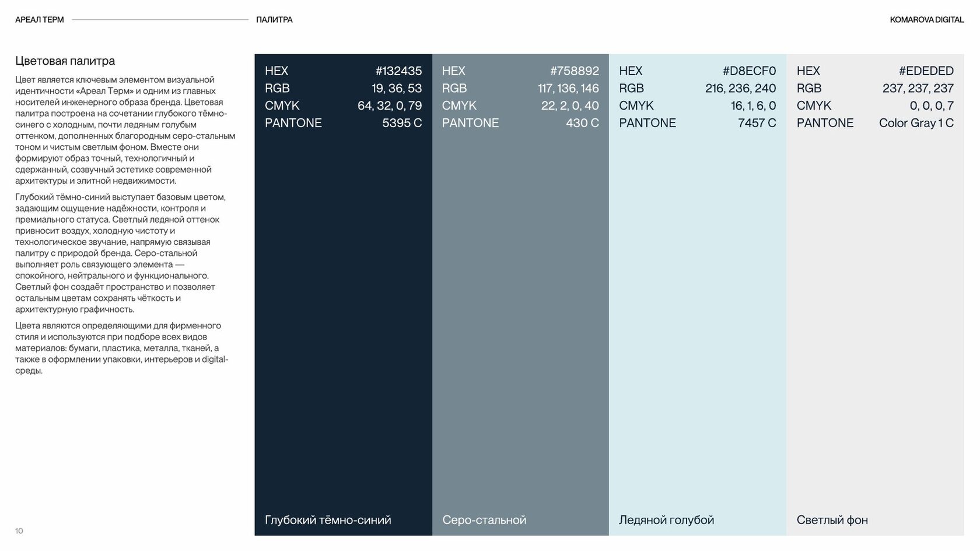
Task: Select the Color Gray 1 C text
Action: click(916, 123)
